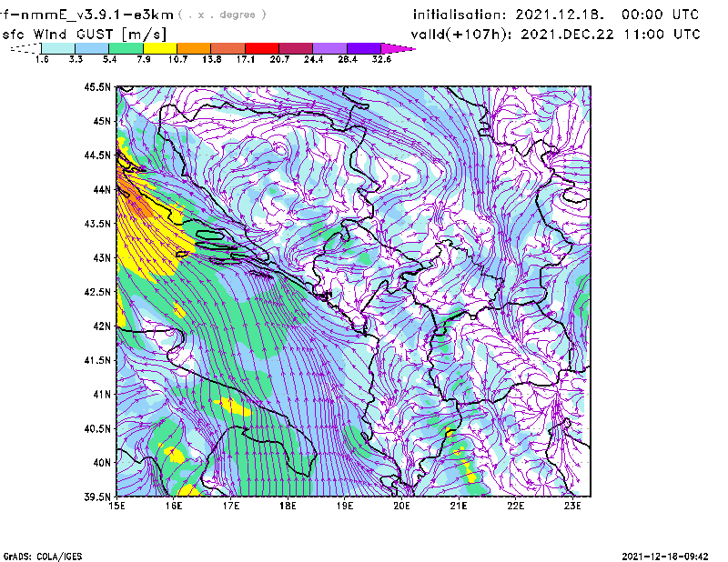This screenshot has height=562, width=728.
Task: Select the orange 10.7–13.8 legend swatch
Action: pyautogui.click(x=194, y=48)
